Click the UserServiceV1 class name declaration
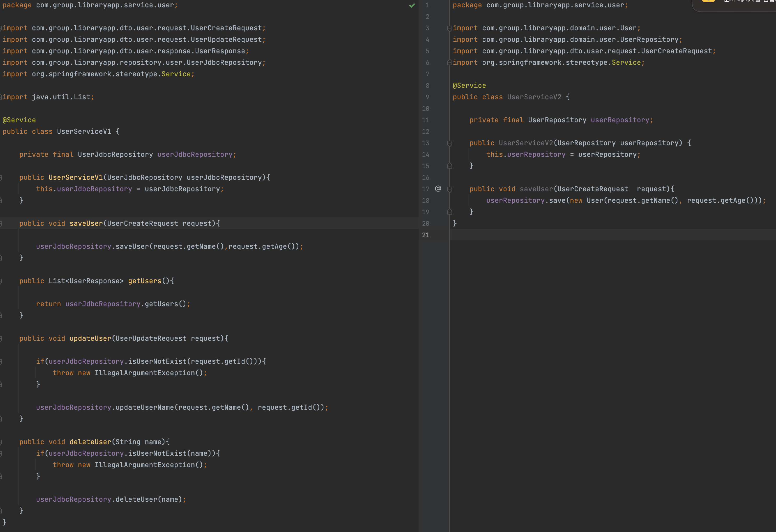This screenshot has width=776, height=532. [x=84, y=131]
